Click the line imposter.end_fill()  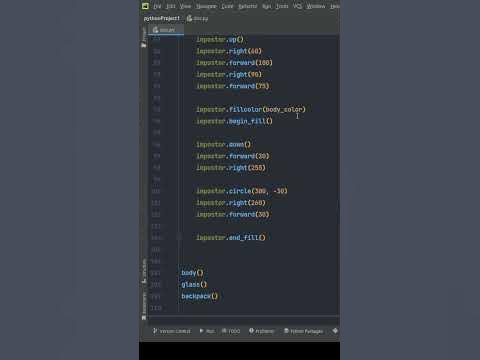[x=231, y=238]
